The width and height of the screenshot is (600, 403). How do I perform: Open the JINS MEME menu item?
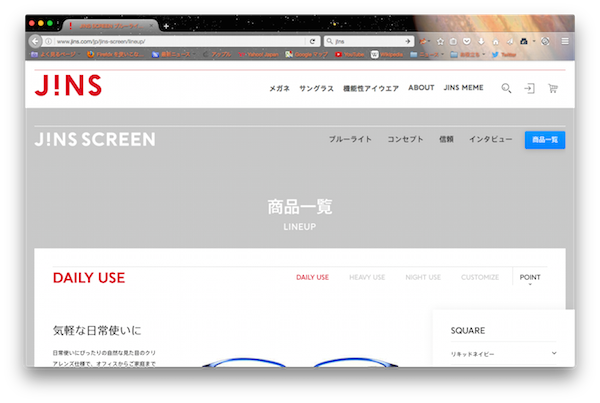pyautogui.click(x=463, y=88)
